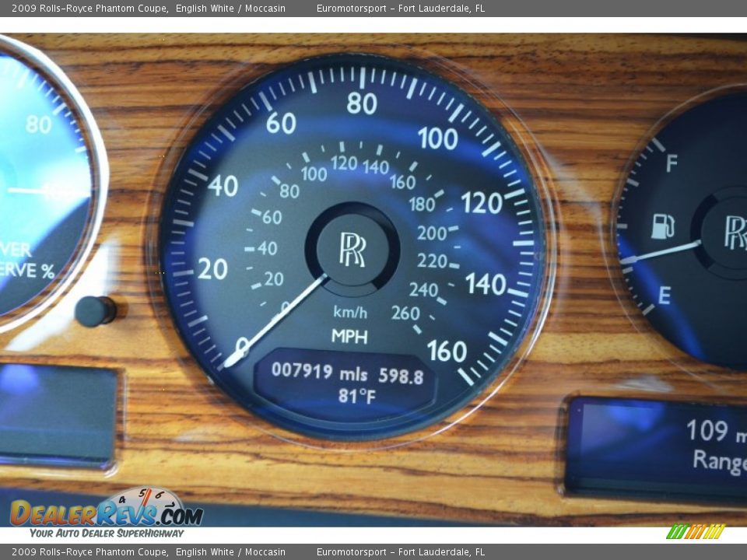Click the top title text '2009 Rolls-Royce Phantom Coupe'
The image size is (747, 560).
pyautogui.click(x=89, y=8)
